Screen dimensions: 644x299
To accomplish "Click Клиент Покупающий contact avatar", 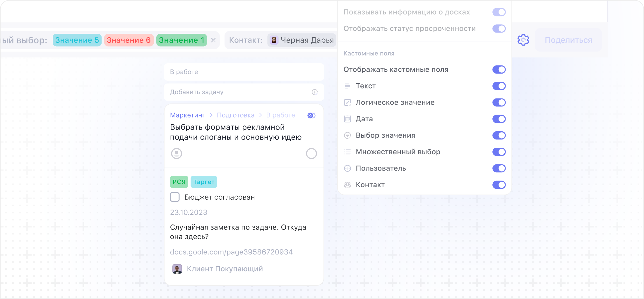I will click(177, 269).
